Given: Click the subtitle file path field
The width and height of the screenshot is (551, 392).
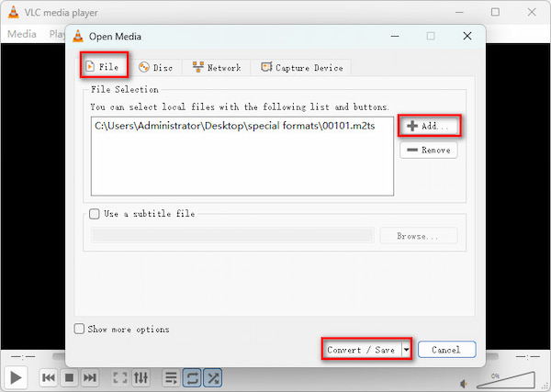Looking at the screenshot, I should [232, 236].
